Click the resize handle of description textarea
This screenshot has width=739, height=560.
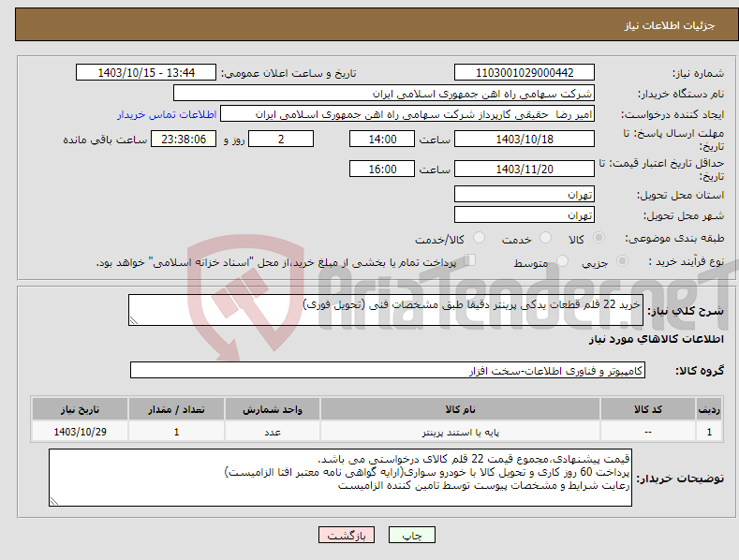pos(134,320)
